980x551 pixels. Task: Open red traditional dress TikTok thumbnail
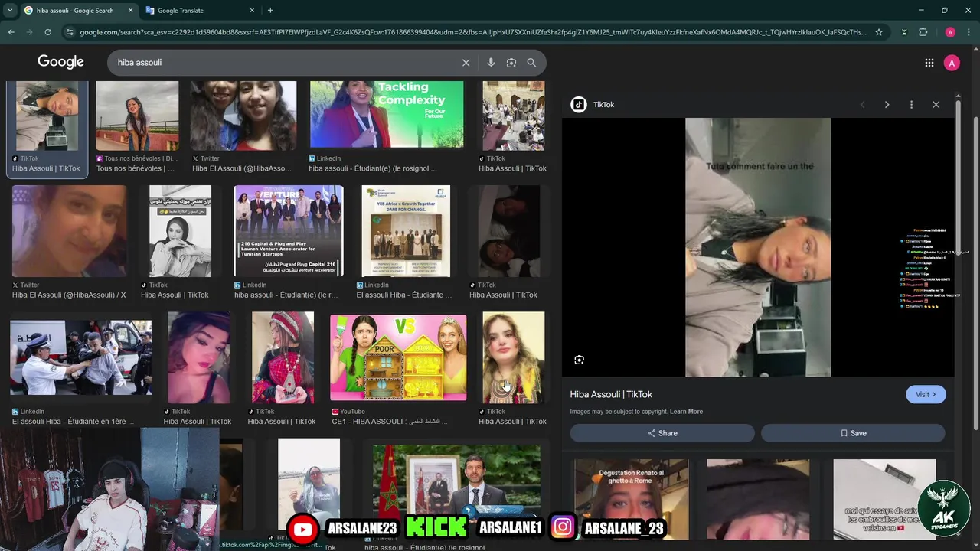[x=283, y=357]
